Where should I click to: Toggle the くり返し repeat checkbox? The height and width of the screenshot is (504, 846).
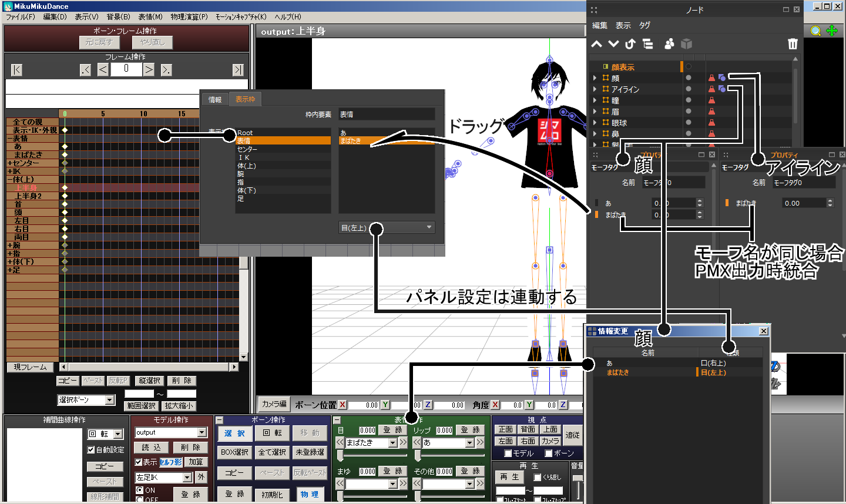pos(537,478)
